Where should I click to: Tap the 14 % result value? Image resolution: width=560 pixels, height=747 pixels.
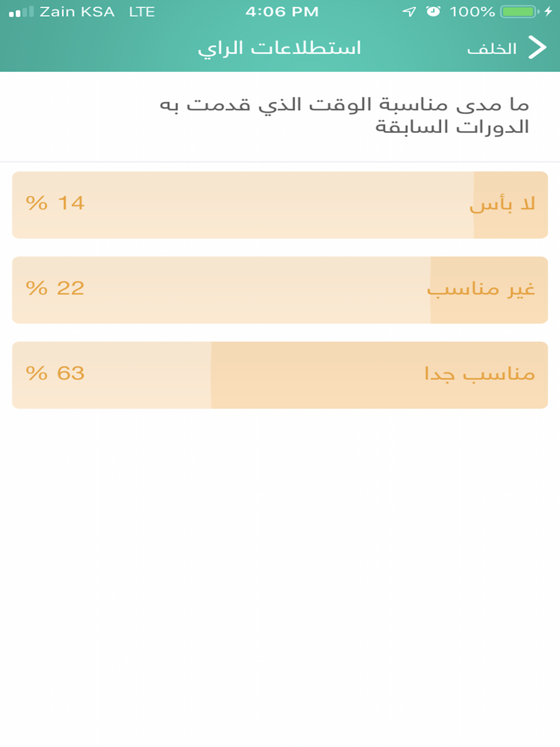tap(55, 203)
